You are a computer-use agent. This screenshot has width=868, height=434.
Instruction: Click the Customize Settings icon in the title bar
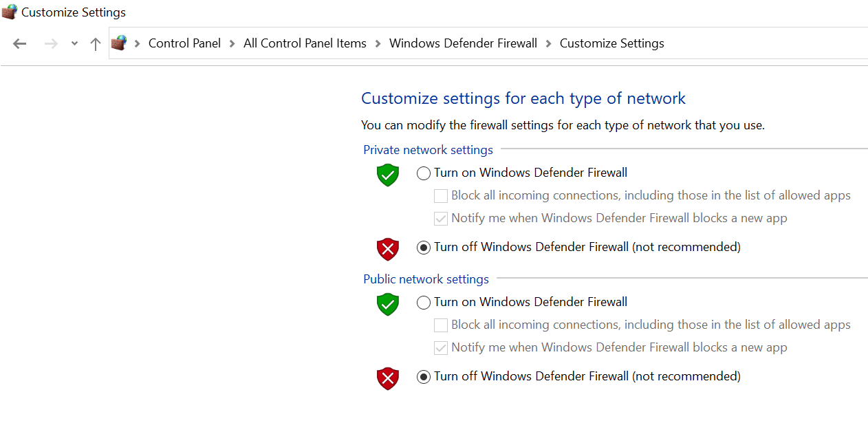[9, 12]
